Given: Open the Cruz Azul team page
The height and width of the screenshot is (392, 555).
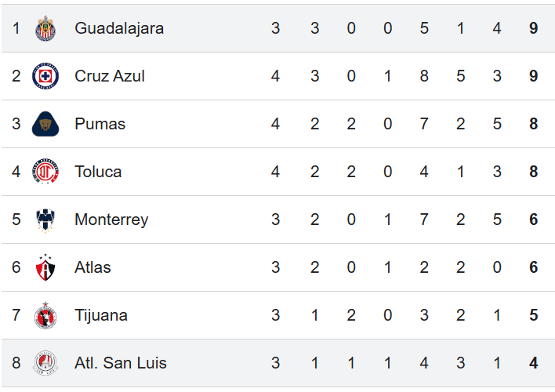Looking at the screenshot, I should (110, 76).
